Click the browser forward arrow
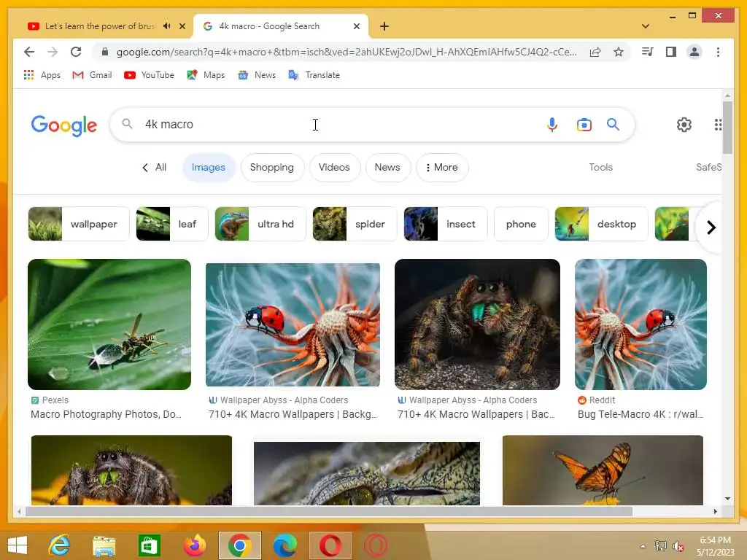 [53, 52]
